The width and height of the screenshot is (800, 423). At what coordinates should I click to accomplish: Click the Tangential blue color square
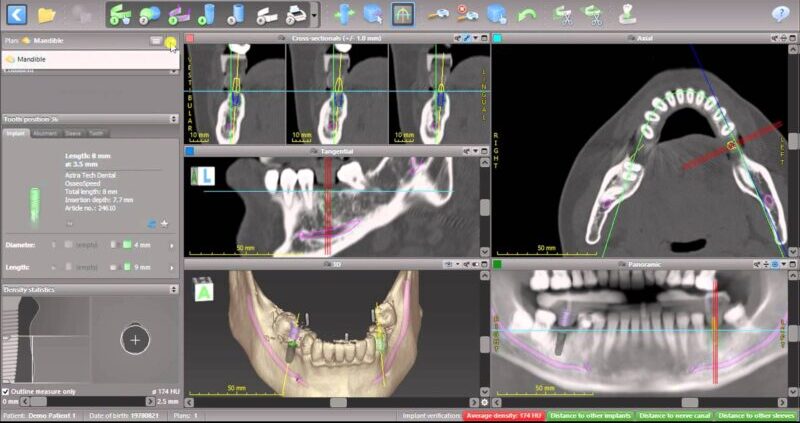click(x=189, y=151)
